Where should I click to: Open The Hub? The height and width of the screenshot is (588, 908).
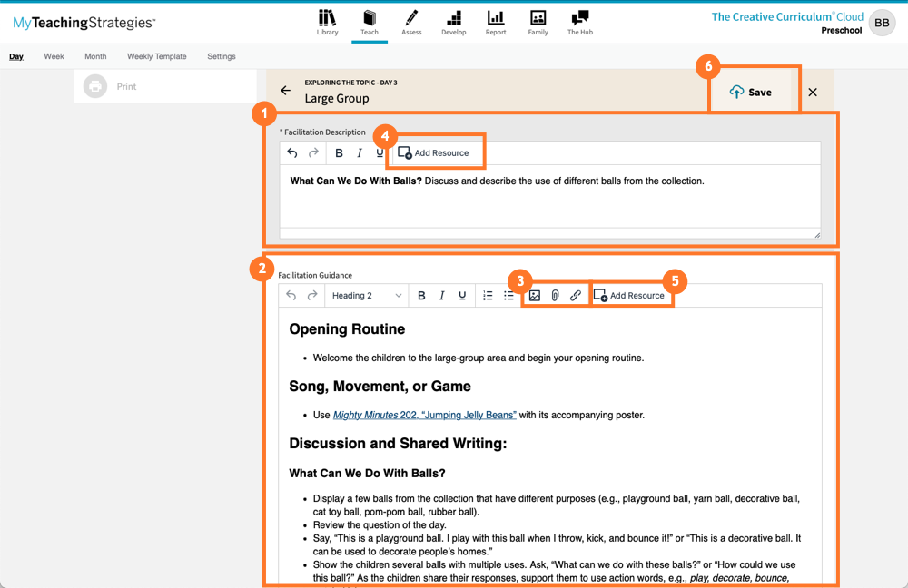(579, 23)
